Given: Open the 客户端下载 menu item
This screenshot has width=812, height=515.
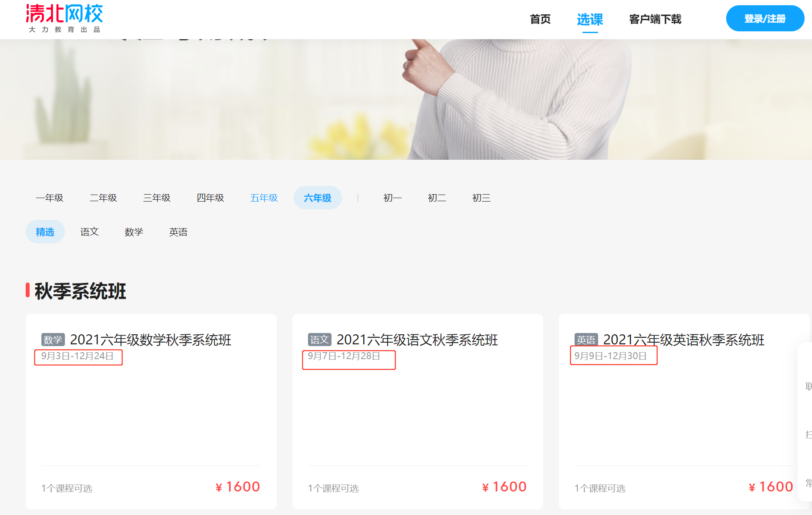Looking at the screenshot, I should (x=655, y=19).
